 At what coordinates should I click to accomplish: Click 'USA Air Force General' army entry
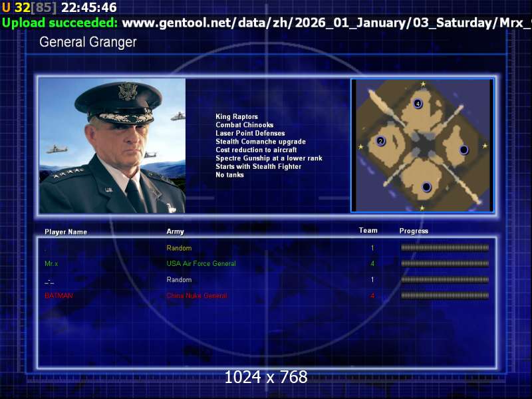201,263
